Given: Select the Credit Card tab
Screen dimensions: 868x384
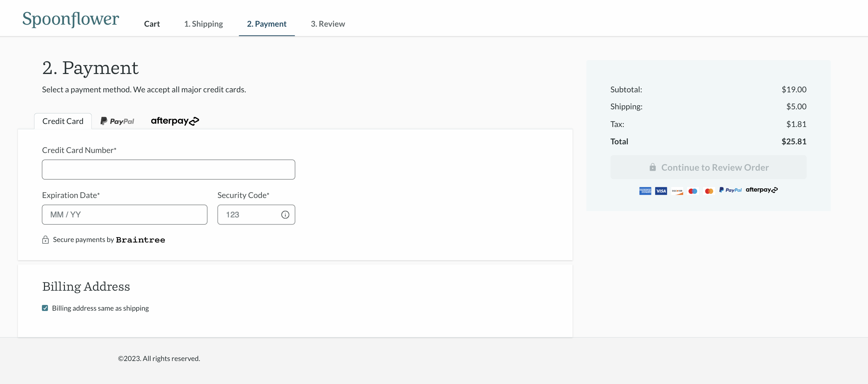Looking at the screenshot, I should [63, 121].
